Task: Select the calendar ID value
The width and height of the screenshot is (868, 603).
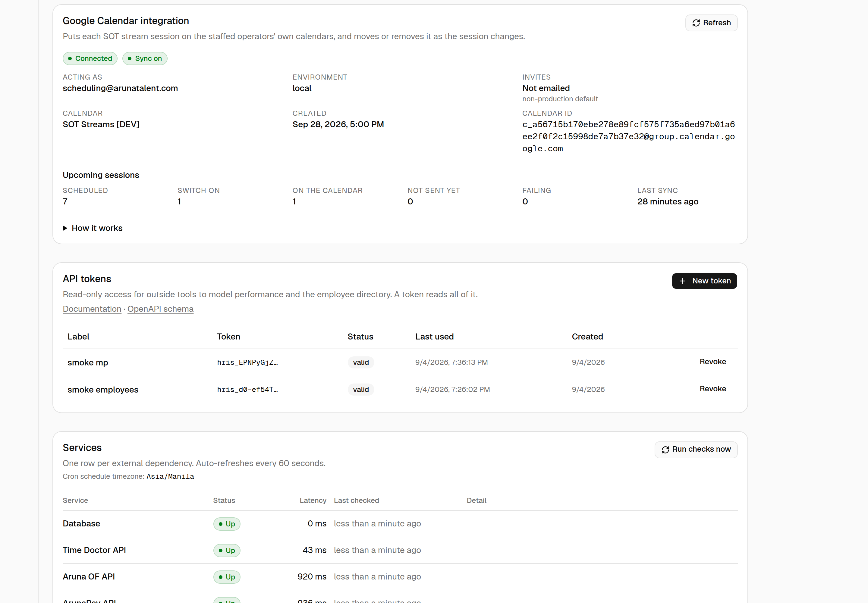Action: (628, 137)
